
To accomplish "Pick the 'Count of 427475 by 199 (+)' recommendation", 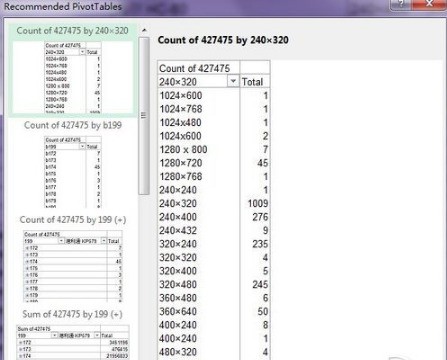I will 72,259.
